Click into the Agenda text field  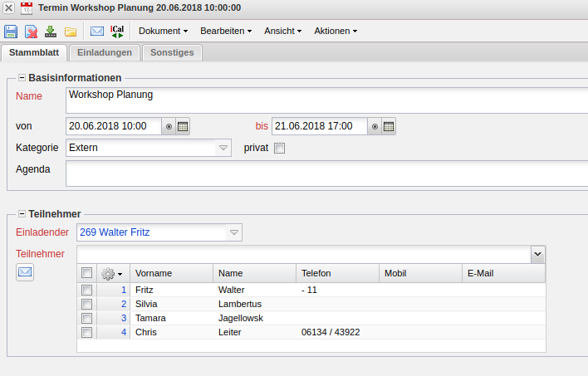tap(324, 173)
